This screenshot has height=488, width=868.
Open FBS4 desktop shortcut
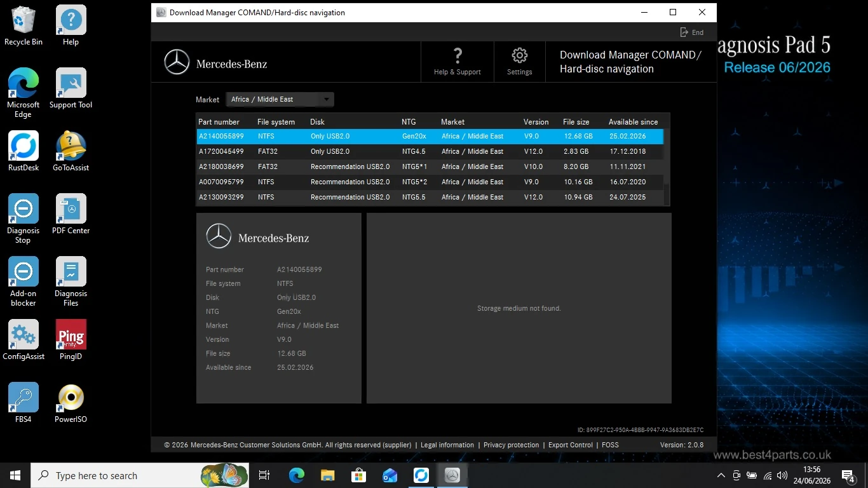(x=24, y=403)
